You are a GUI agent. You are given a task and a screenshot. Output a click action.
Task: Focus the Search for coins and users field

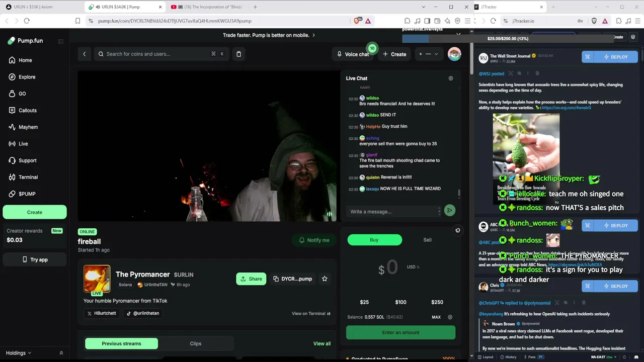point(162,54)
